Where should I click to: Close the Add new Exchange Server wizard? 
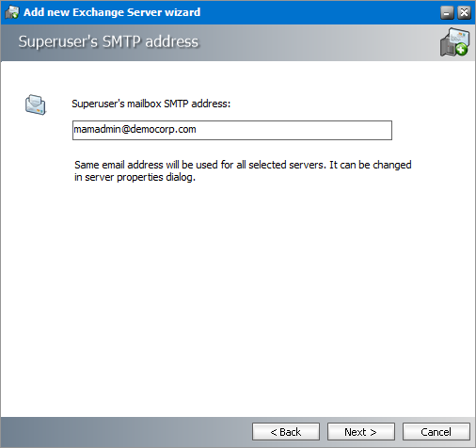[464, 12]
